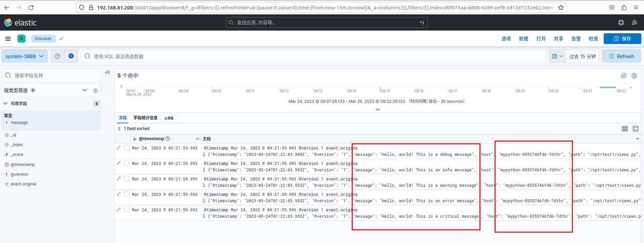Open the 告警 alerts menu
This screenshot has height=243, width=644.
(x=576, y=39)
